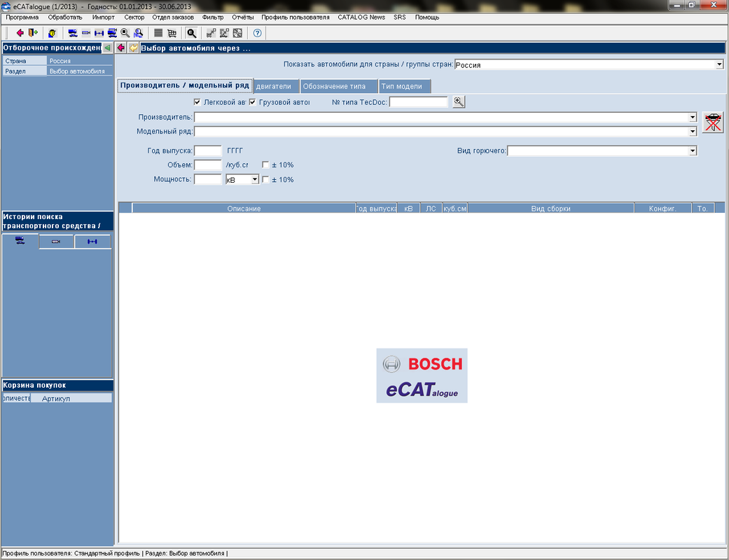This screenshot has height=560, width=729.
Task: Switch to the двигатели tab
Action: point(275,86)
